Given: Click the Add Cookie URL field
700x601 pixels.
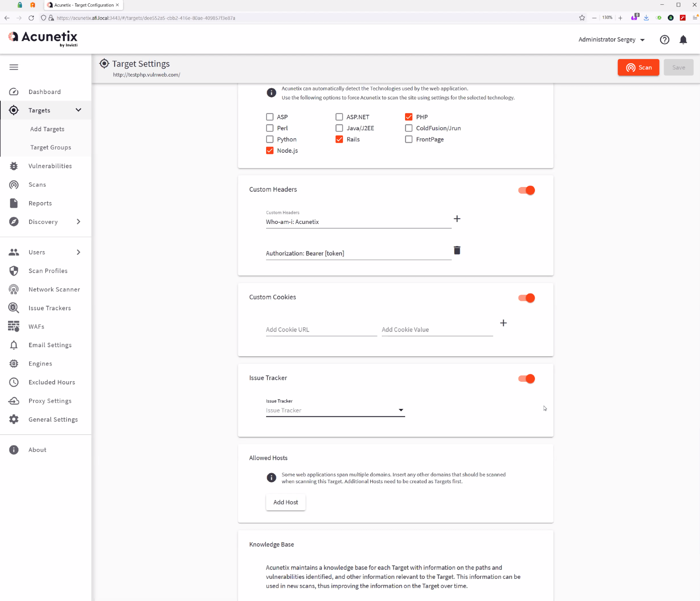Looking at the screenshot, I should click(321, 330).
